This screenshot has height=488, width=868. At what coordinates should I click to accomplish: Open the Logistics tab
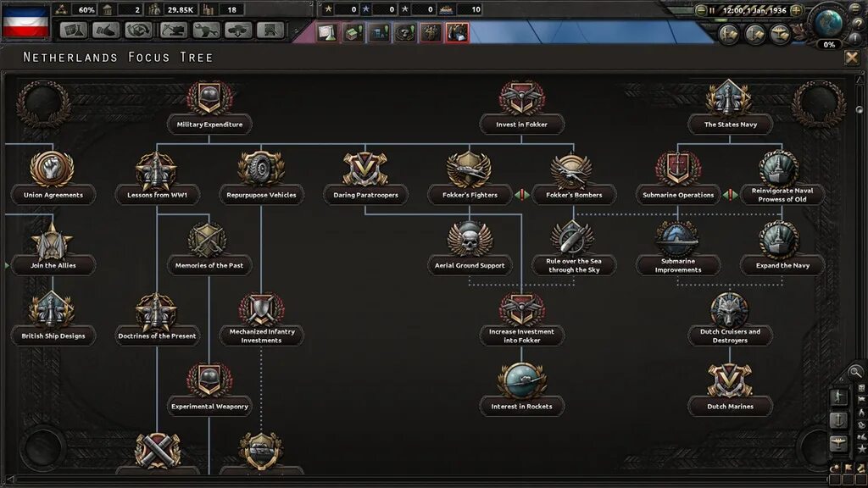click(x=270, y=30)
